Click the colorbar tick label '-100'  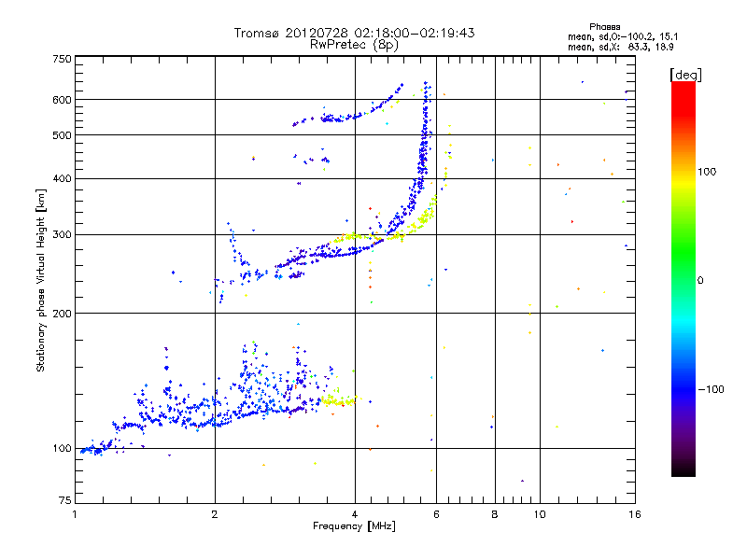711,389
